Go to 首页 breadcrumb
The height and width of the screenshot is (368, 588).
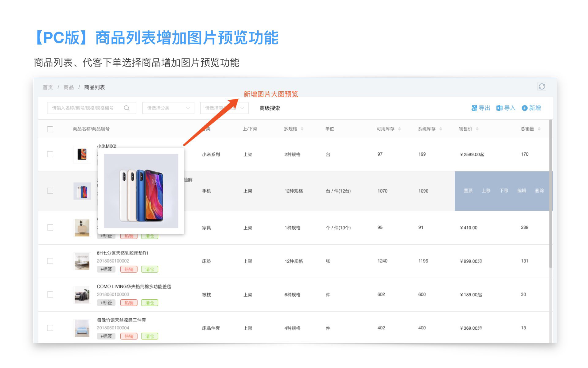[x=48, y=87]
